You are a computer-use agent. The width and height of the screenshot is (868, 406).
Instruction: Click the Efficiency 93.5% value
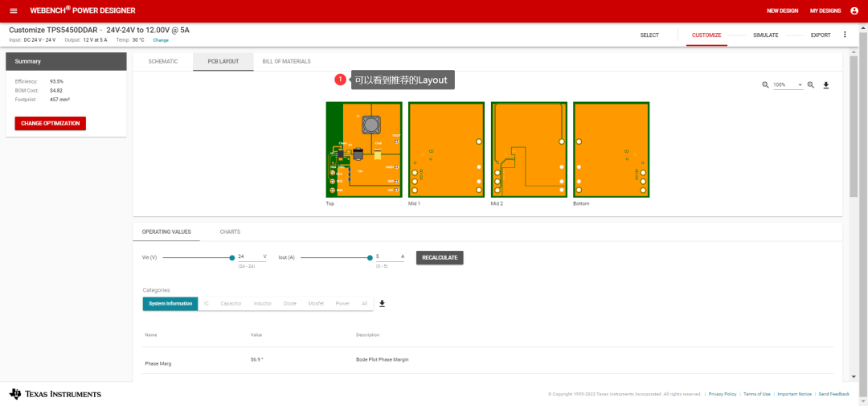click(x=56, y=81)
